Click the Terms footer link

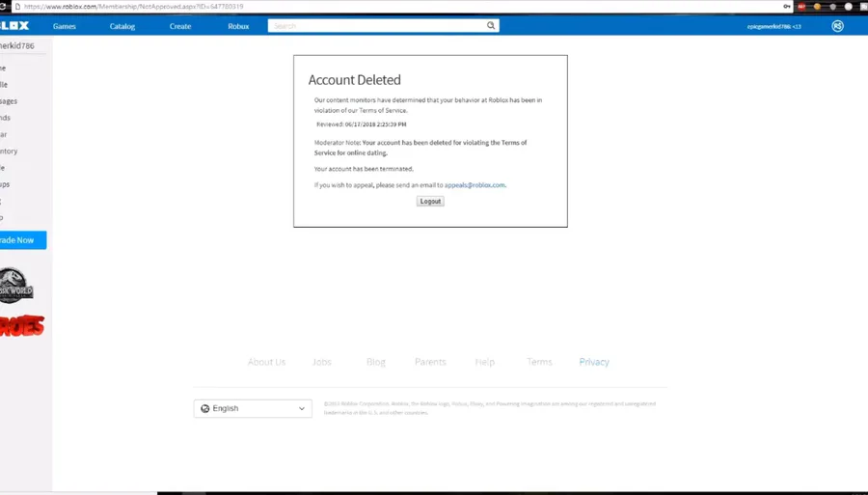click(x=539, y=362)
